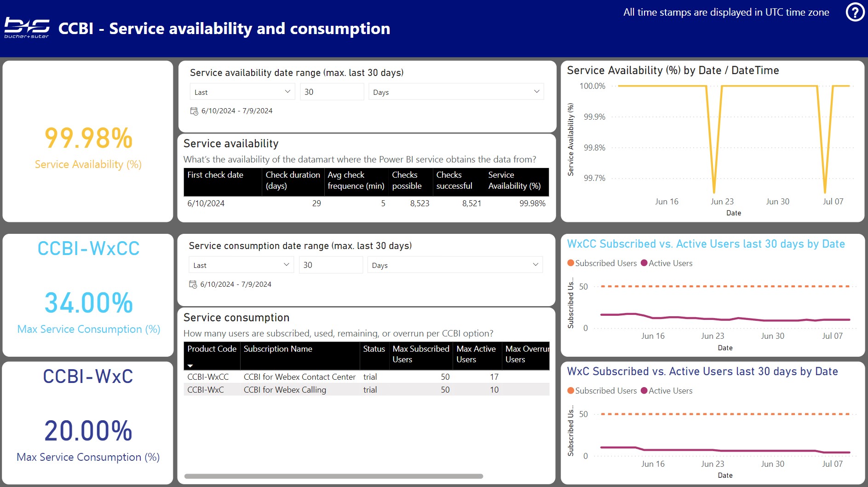Click WxC Subscribed Users legend marker
868x487 pixels.
(571, 390)
